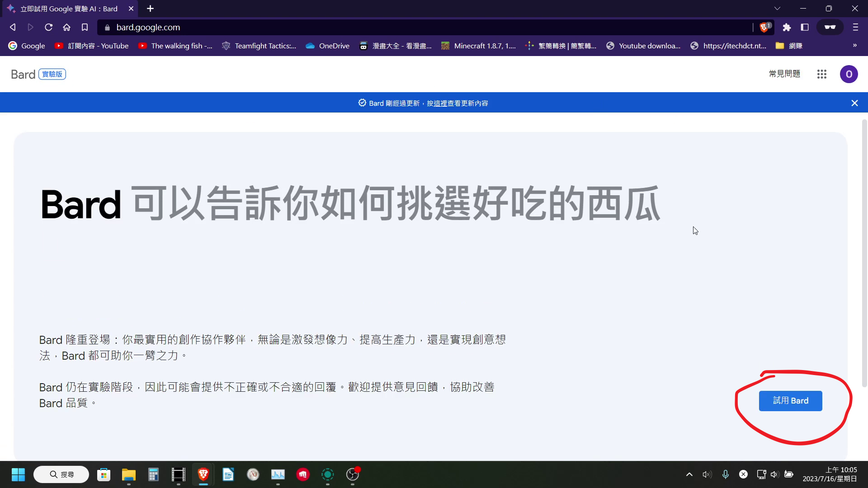Click the page vertical scrollbar
The image size is (868, 488).
pos(864,253)
